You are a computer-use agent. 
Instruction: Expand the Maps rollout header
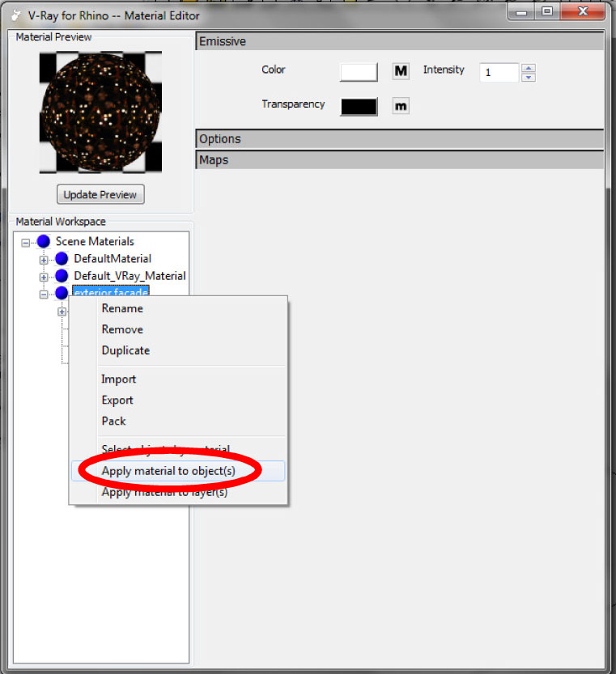coord(400,160)
